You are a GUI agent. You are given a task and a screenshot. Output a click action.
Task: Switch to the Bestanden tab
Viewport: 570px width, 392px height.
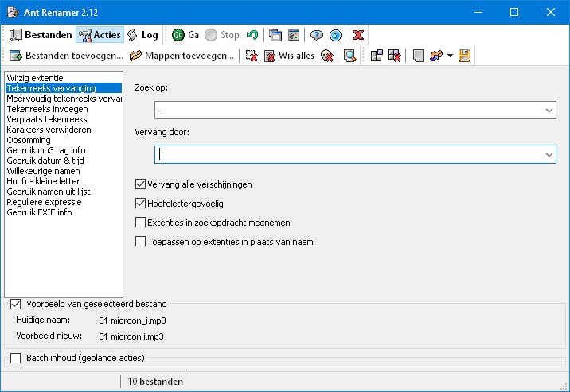point(41,35)
